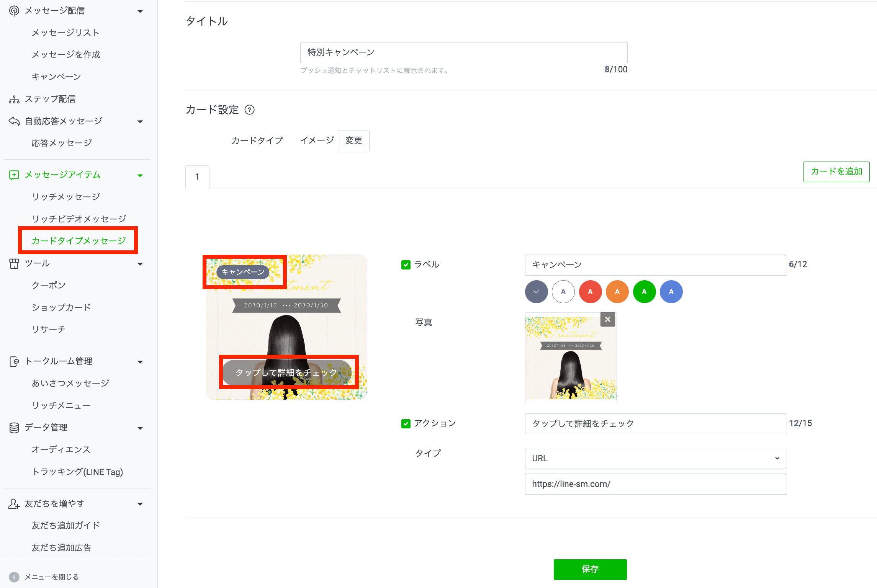Image resolution: width=877 pixels, height=588 pixels.
Task: Select the white label color option
Action: 563,292
